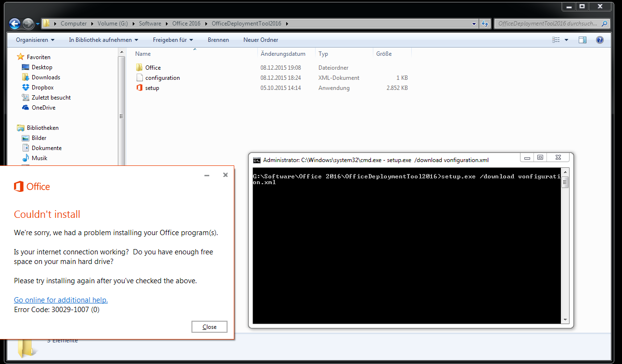Minimize the Explorer window
Viewport: 622px width, 364px height.
[x=569, y=6]
